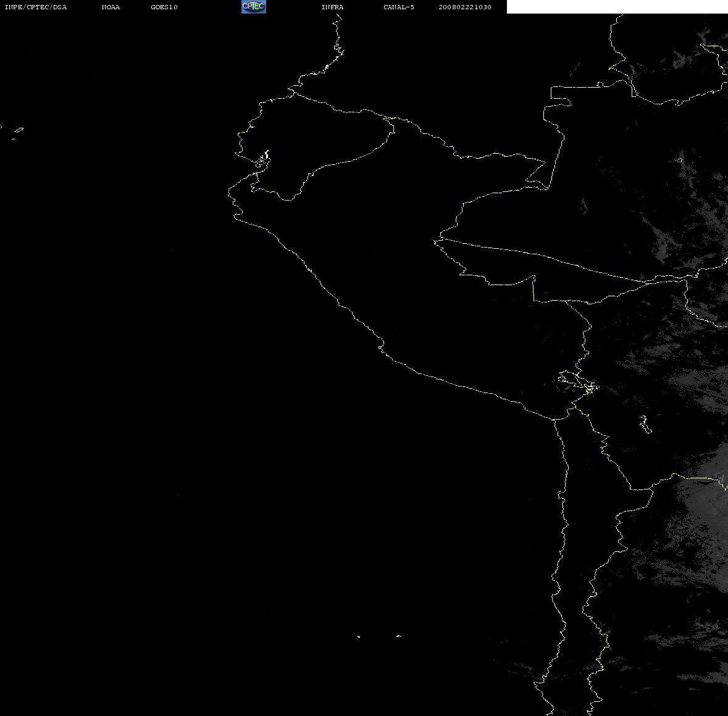Click the 200802221030 timestamp text
This screenshot has height=716, width=728.
465,7
